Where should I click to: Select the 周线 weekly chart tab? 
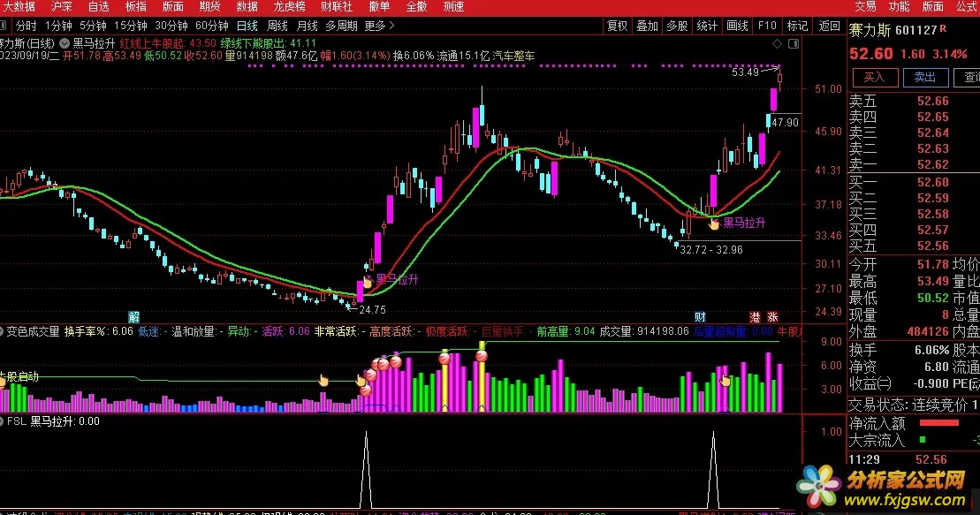pyautogui.click(x=277, y=26)
